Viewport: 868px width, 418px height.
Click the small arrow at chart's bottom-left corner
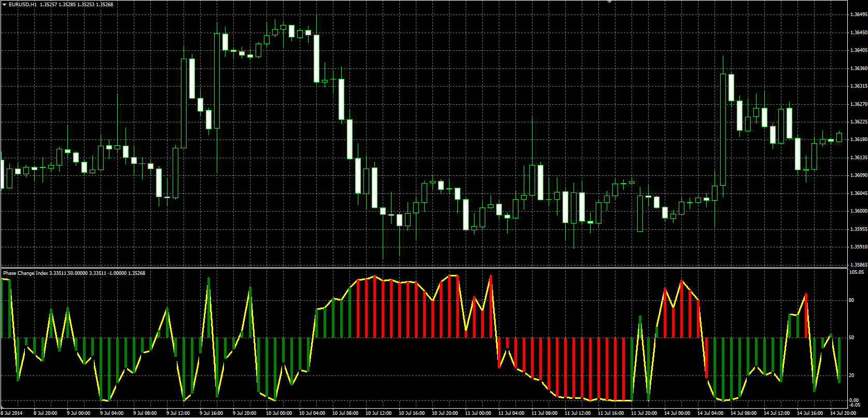(x=2, y=408)
